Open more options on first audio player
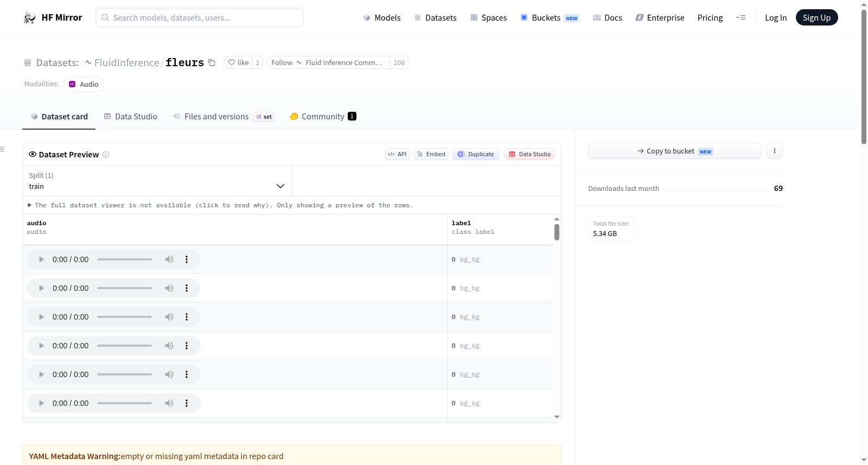 pyautogui.click(x=187, y=260)
